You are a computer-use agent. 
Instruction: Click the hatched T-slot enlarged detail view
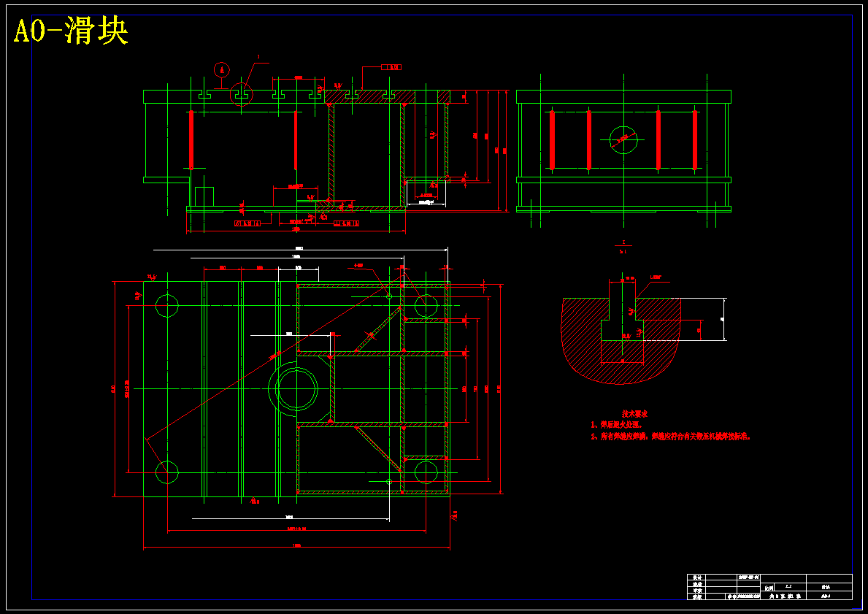point(621,340)
